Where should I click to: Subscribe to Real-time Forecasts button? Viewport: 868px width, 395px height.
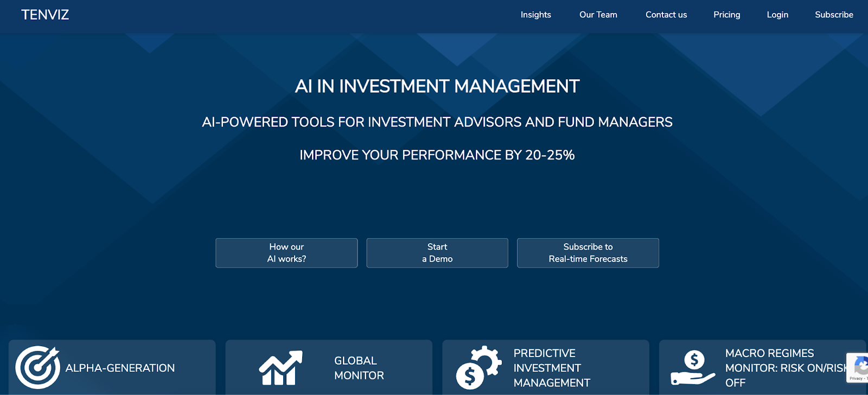[x=588, y=253]
